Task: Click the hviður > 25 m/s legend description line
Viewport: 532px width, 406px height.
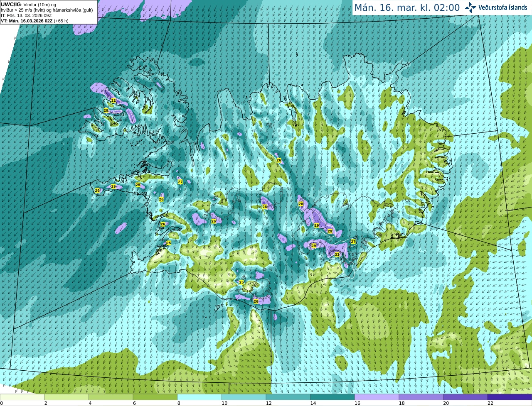Action: (47, 10)
